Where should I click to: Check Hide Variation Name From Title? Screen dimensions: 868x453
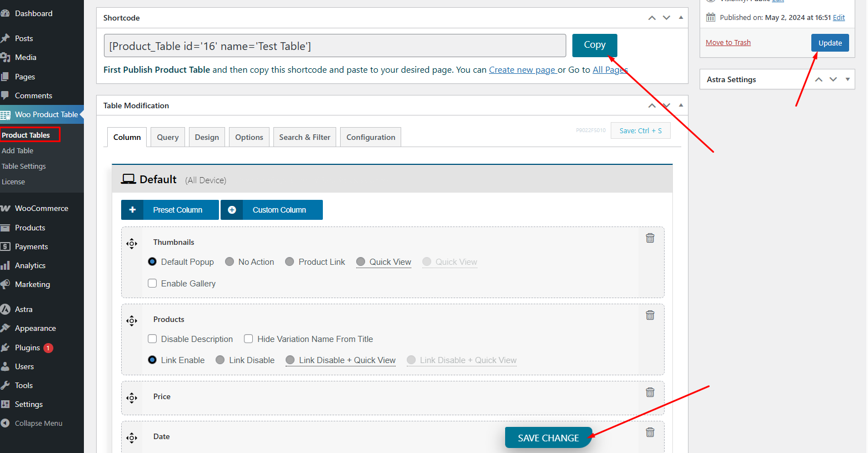[248, 339]
